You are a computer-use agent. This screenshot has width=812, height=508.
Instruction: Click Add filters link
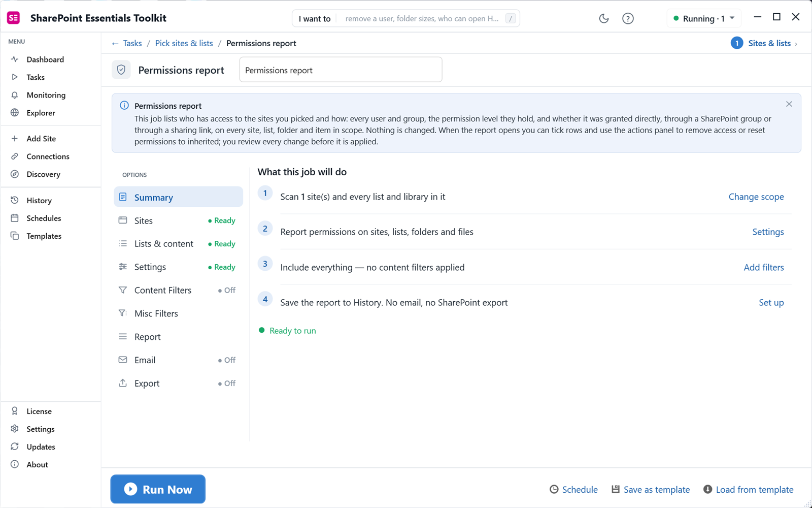pos(764,267)
